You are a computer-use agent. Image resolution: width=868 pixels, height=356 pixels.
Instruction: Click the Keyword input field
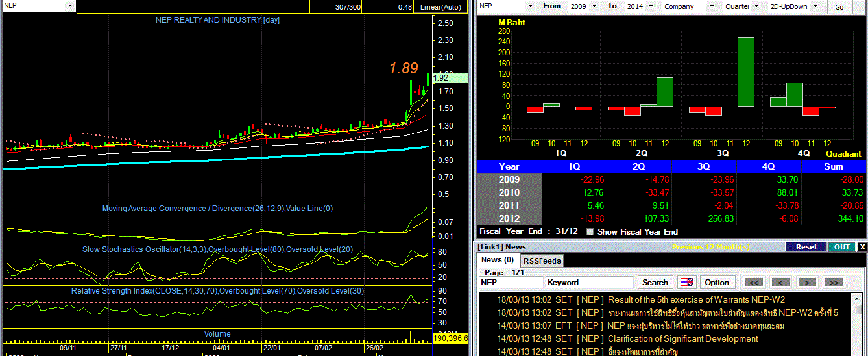[x=590, y=283]
